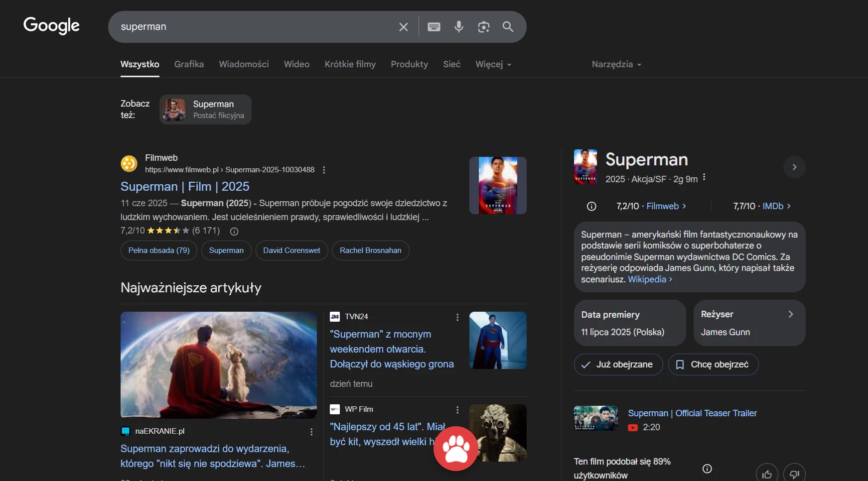Open the Filmweb favicon site icon
Viewport: 868px width, 481px height.
[x=129, y=163]
